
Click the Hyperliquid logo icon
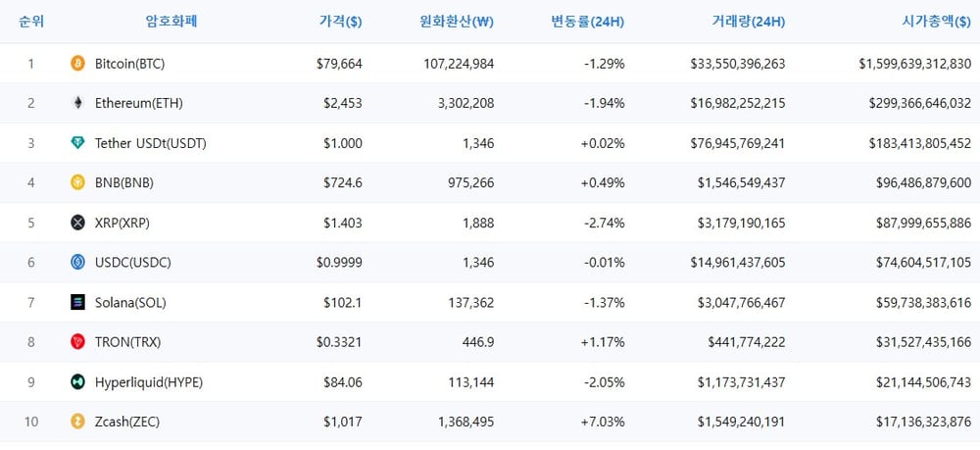pyautogui.click(x=77, y=382)
